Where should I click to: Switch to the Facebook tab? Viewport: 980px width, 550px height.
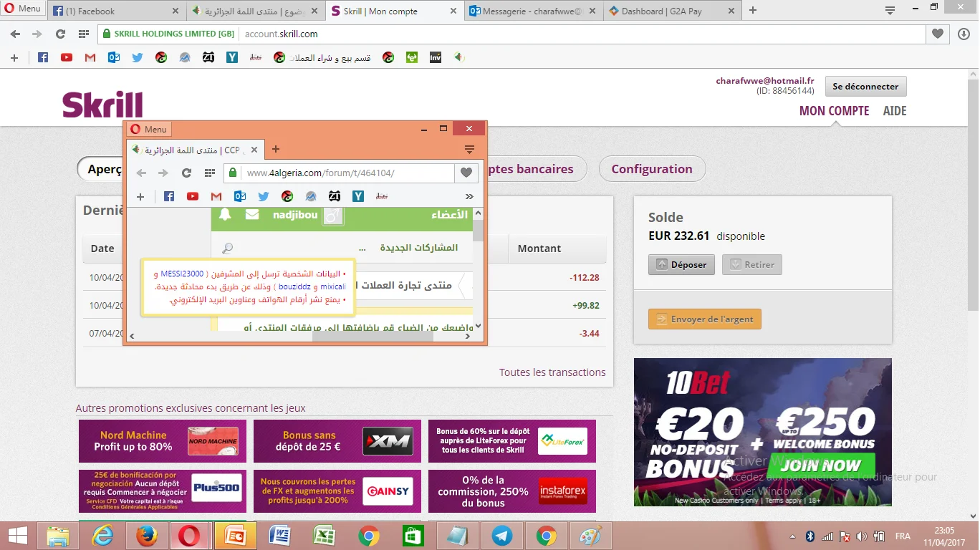(115, 11)
